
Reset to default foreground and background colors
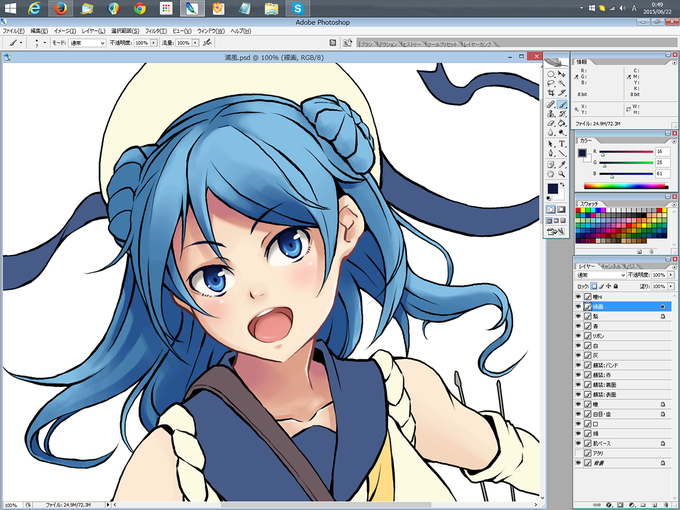click(x=549, y=198)
